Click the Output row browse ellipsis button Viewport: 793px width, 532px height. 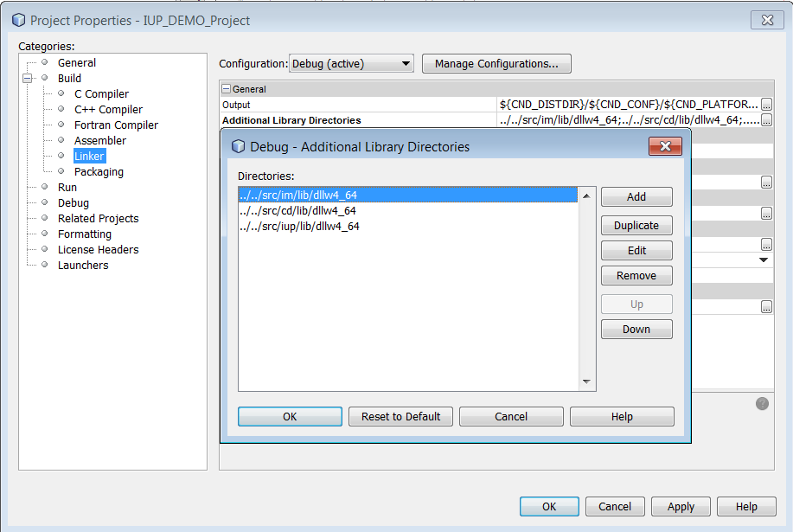point(766,105)
